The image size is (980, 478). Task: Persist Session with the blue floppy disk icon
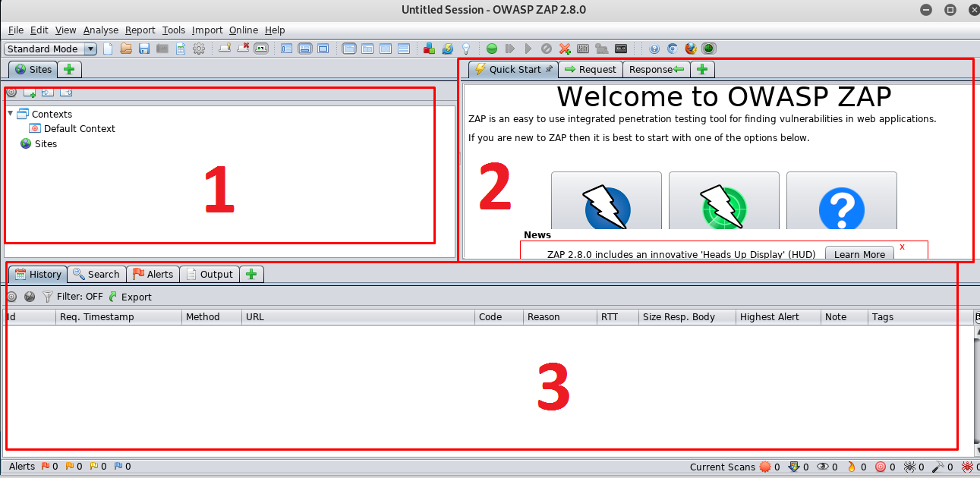coord(144,49)
